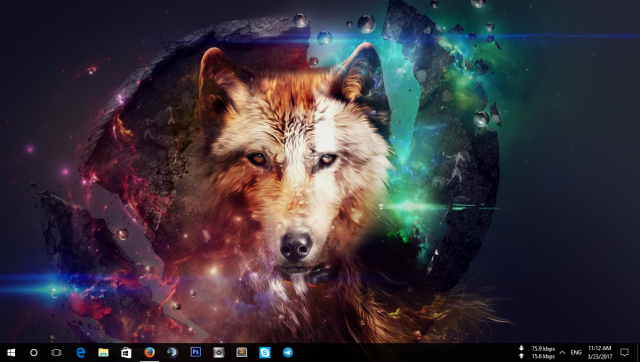This screenshot has height=362, width=640.
Task: Click the Show Desktop sliver
Action: coord(638,352)
